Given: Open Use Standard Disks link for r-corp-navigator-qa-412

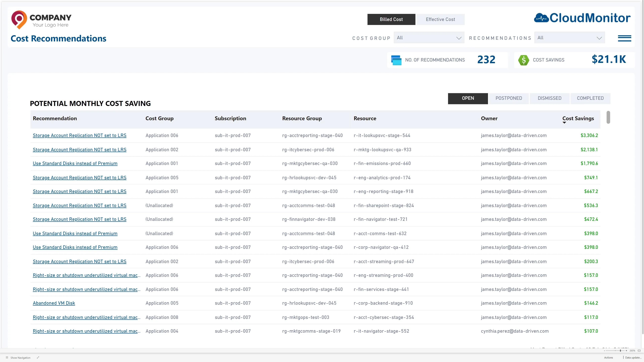Looking at the screenshot, I should click(x=75, y=247).
